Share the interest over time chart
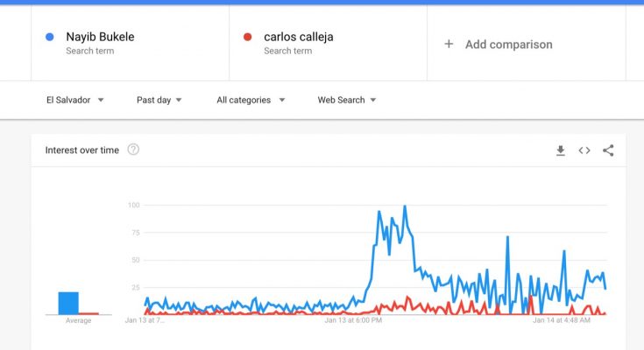Image resolution: width=644 pixels, height=350 pixels. [608, 150]
